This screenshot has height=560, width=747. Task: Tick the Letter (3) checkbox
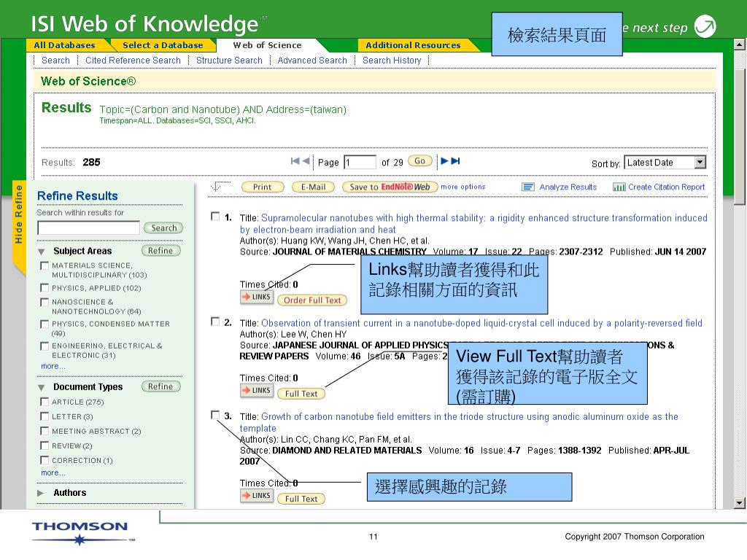point(44,416)
